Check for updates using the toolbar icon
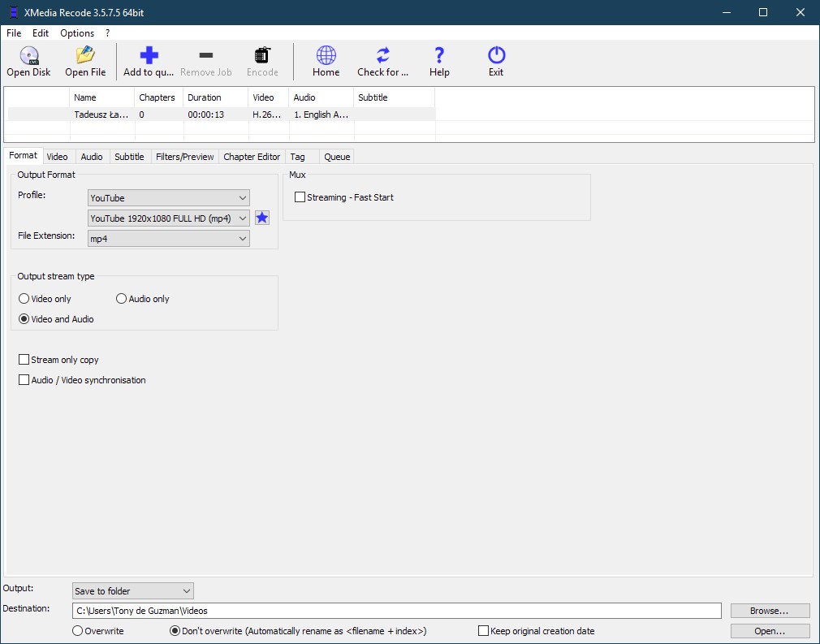Viewport: 820px width, 644px height. point(382,61)
